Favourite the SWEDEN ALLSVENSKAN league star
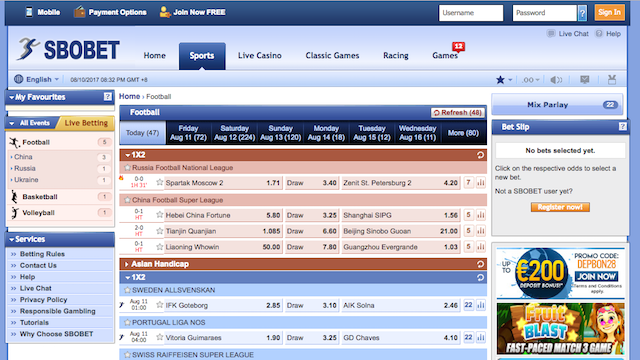This screenshot has height=360, width=640. [127, 290]
